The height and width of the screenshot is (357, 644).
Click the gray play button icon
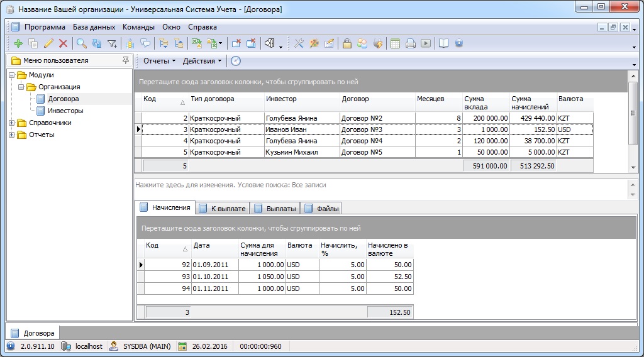(426, 43)
